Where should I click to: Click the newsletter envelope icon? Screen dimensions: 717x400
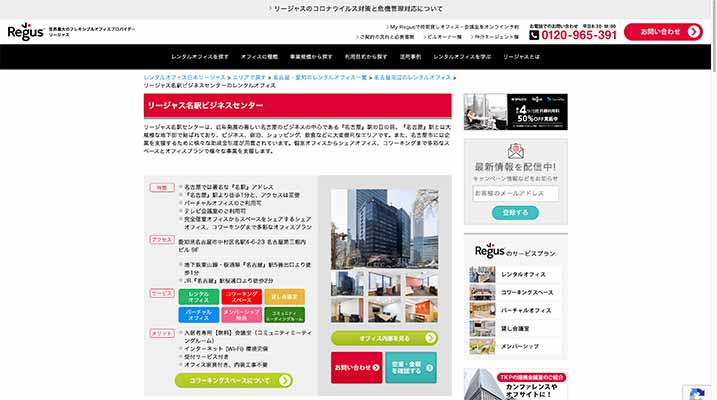[516, 151]
